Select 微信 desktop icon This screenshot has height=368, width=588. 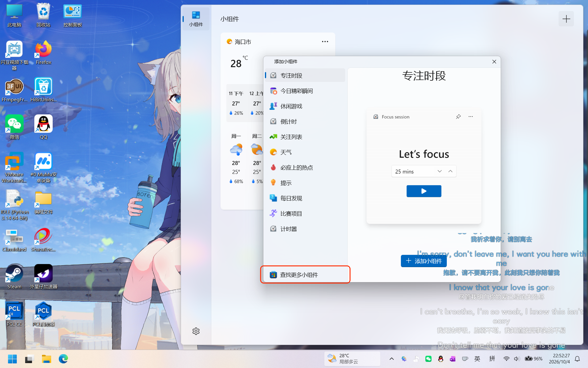pyautogui.click(x=14, y=127)
